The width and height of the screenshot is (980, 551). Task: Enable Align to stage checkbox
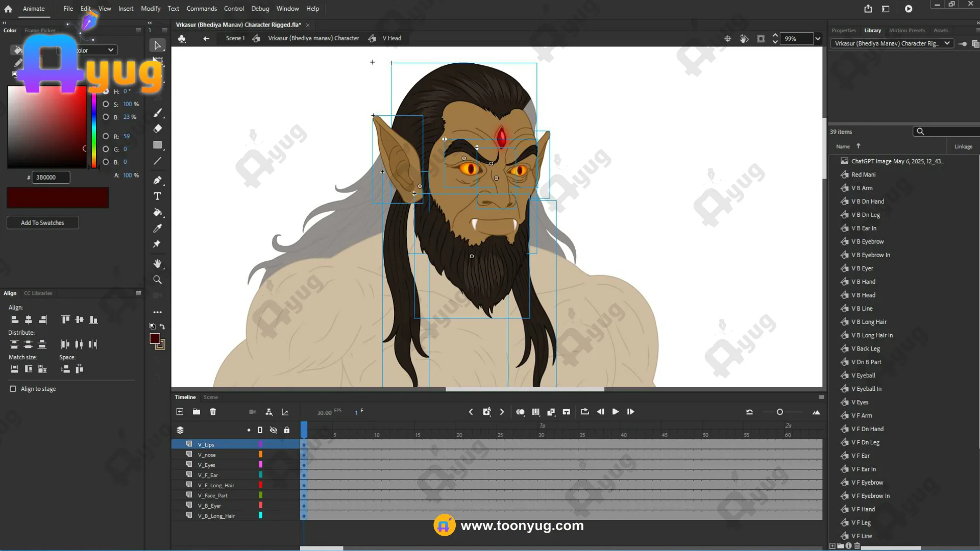tap(13, 389)
